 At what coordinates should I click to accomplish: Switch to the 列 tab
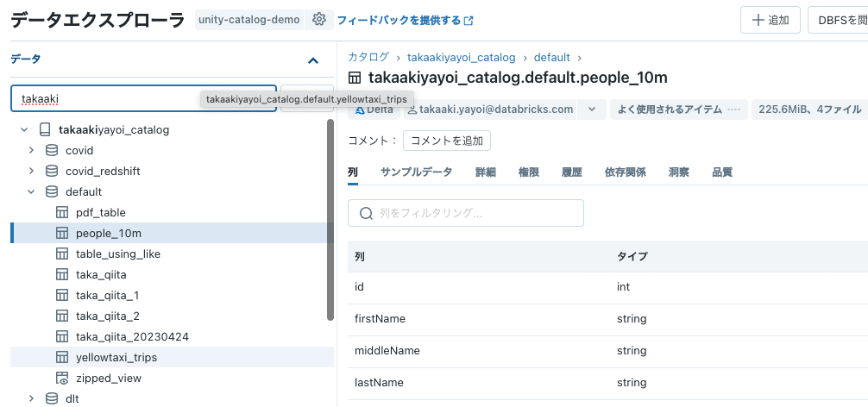(353, 172)
